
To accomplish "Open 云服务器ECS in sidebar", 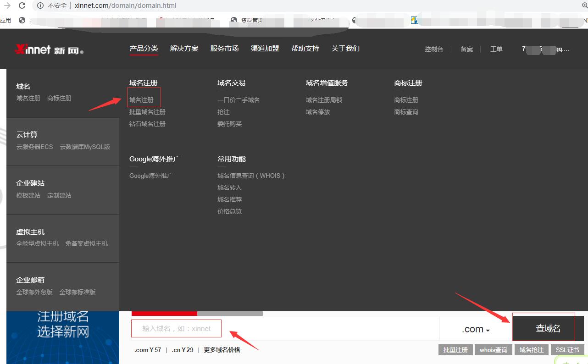I will point(34,147).
